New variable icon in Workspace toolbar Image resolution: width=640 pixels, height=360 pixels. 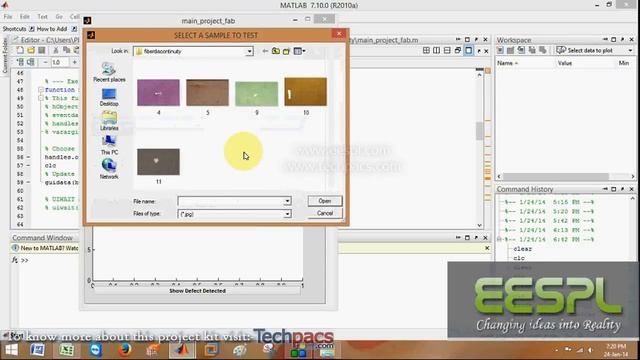tap(500, 50)
